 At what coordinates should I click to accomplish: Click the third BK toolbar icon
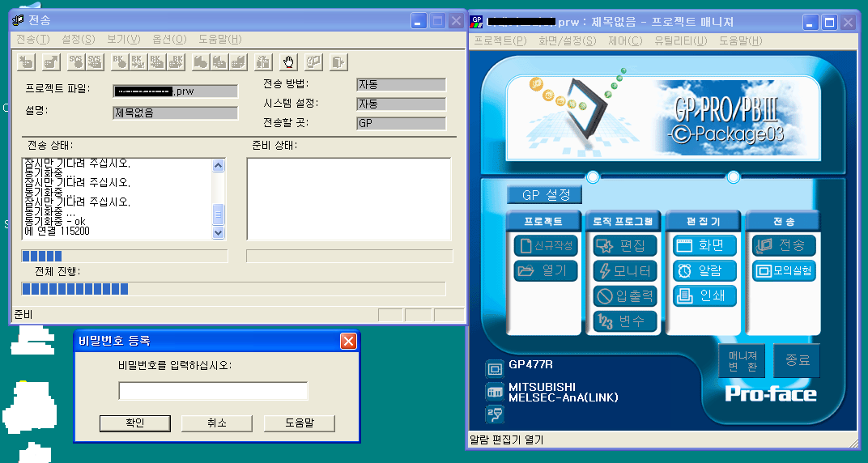pyautogui.click(x=157, y=62)
